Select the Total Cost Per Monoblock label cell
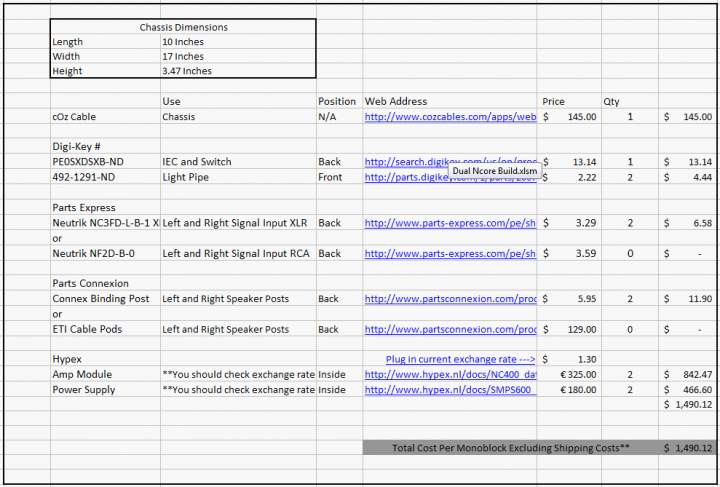Viewport: 720px width, 487px height. (x=511, y=448)
